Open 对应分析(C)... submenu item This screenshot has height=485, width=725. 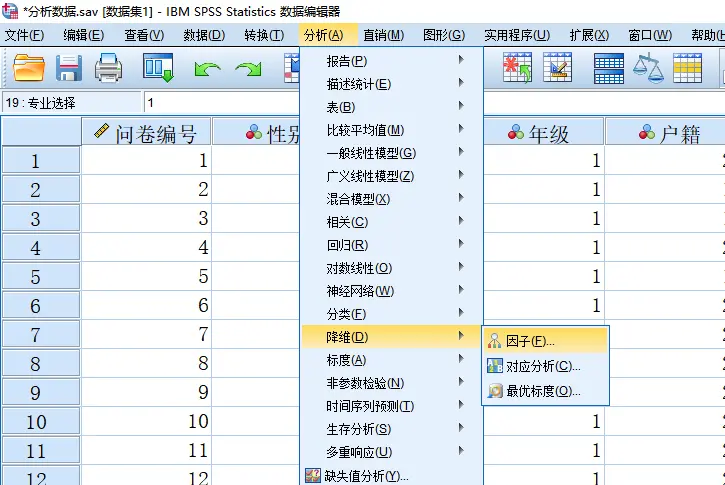click(x=546, y=366)
